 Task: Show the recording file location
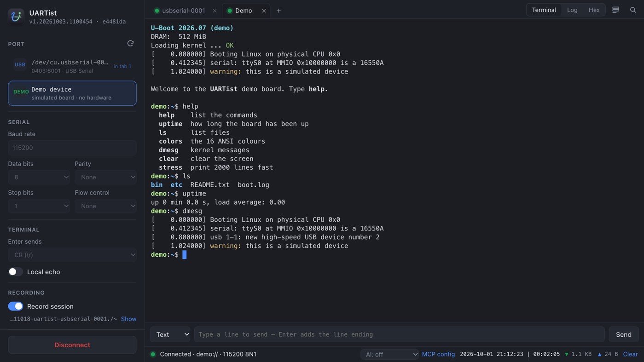coord(128,319)
